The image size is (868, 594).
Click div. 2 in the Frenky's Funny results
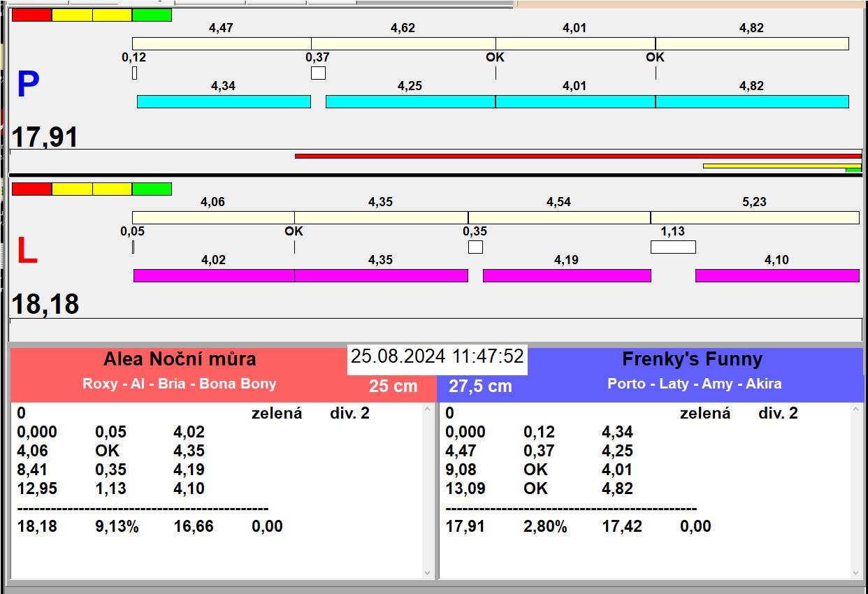(x=778, y=413)
